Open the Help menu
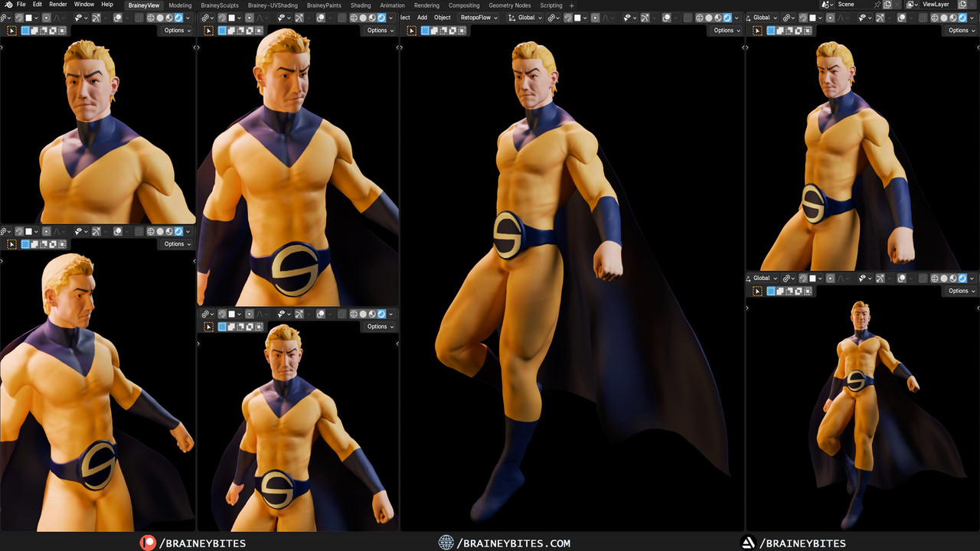The height and width of the screenshot is (551, 980). click(107, 5)
